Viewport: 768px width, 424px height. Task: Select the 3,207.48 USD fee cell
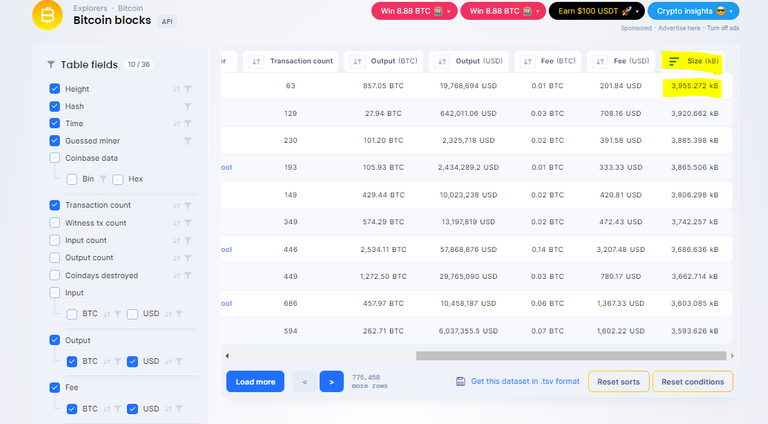point(621,250)
